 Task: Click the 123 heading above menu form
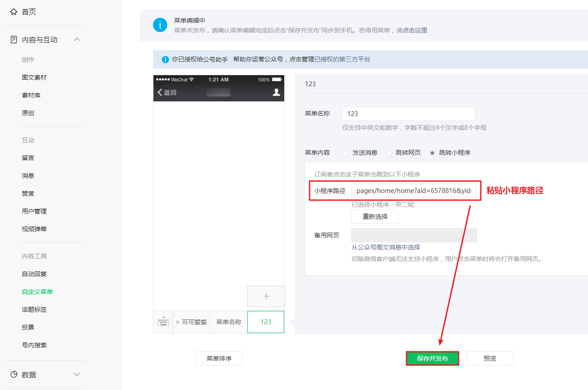coord(310,84)
